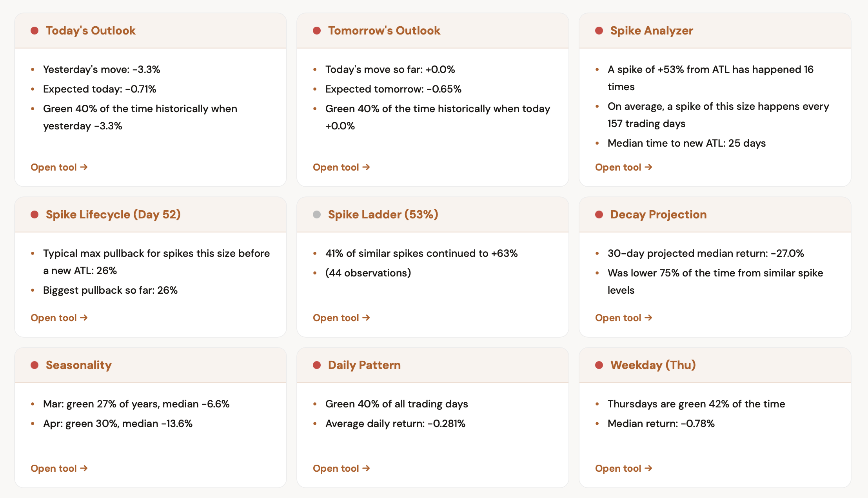Click the red dot beside Spike Lifecycle heading
Screen dimensions: 868x498
click(x=35, y=214)
